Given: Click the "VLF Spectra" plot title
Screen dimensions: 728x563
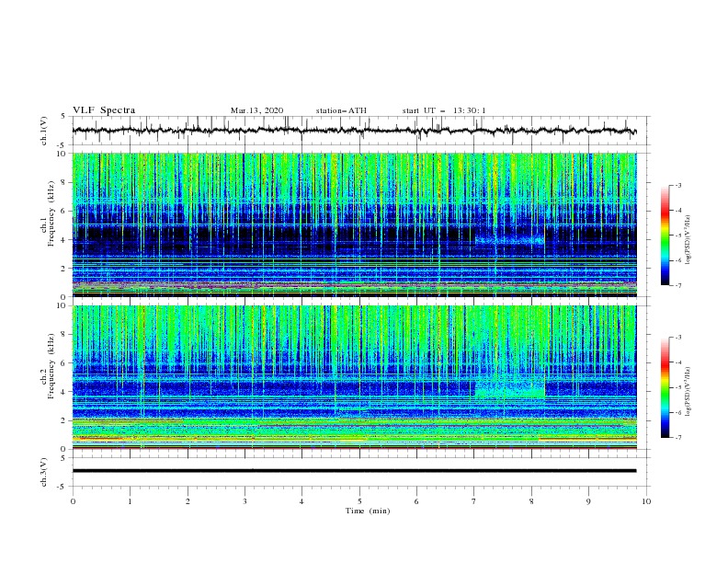Looking at the screenshot, I should 104,110.
